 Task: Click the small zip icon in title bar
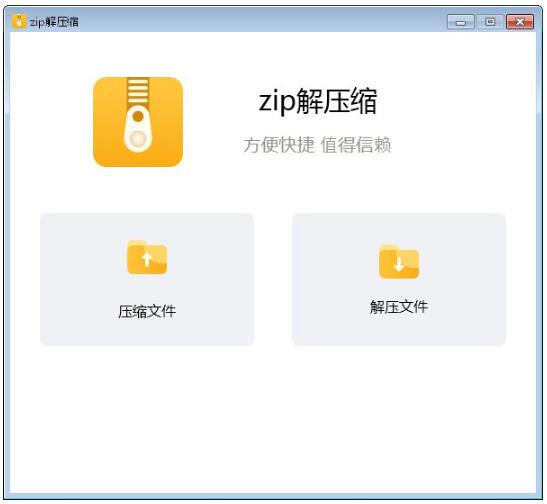pyautogui.click(x=19, y=22)
